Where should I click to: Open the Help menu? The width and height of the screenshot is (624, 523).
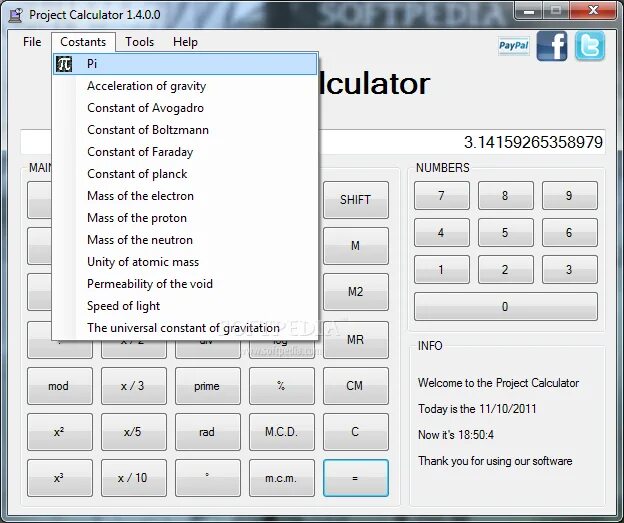185,42
